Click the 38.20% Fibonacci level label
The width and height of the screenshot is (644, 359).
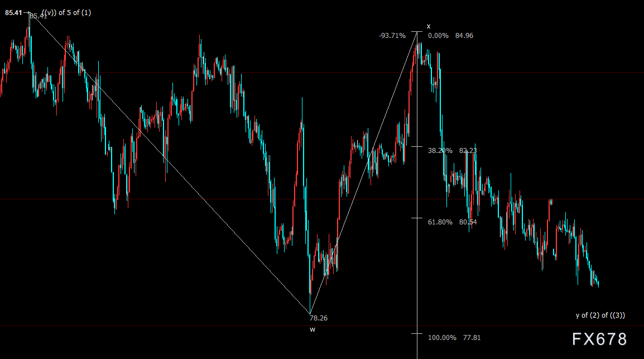pos(440,151)
